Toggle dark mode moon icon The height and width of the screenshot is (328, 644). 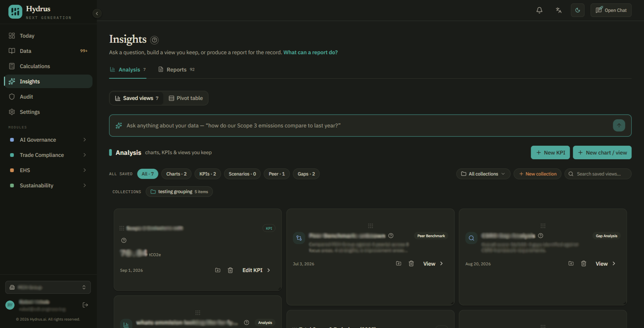[578, 10]
